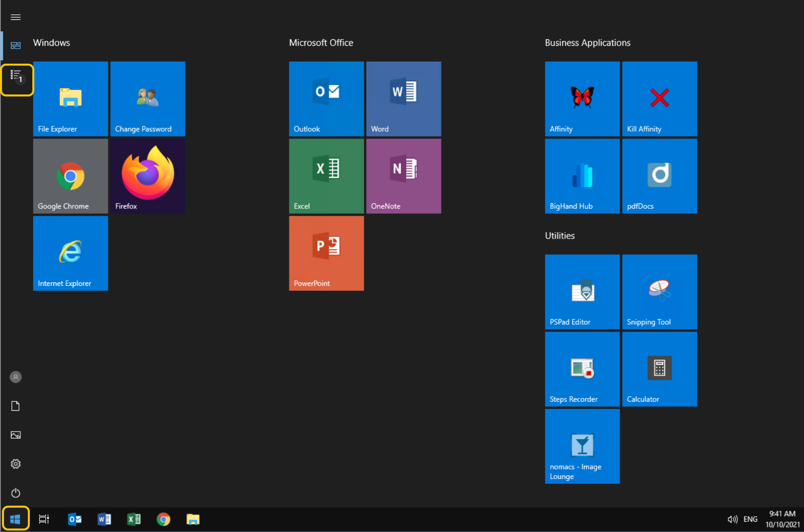Open the Power options button
This screenshot has height=532, width=804.
16,493
